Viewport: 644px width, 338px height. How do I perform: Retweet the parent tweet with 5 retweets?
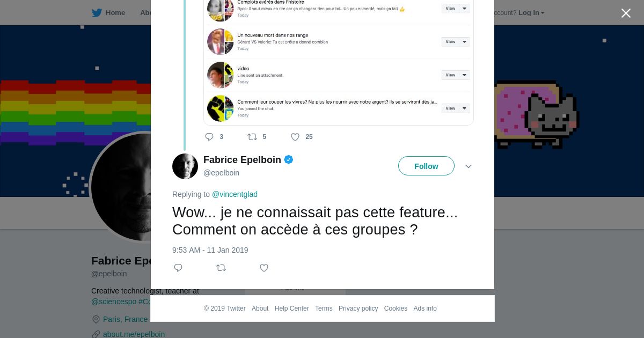coord(252,137)
